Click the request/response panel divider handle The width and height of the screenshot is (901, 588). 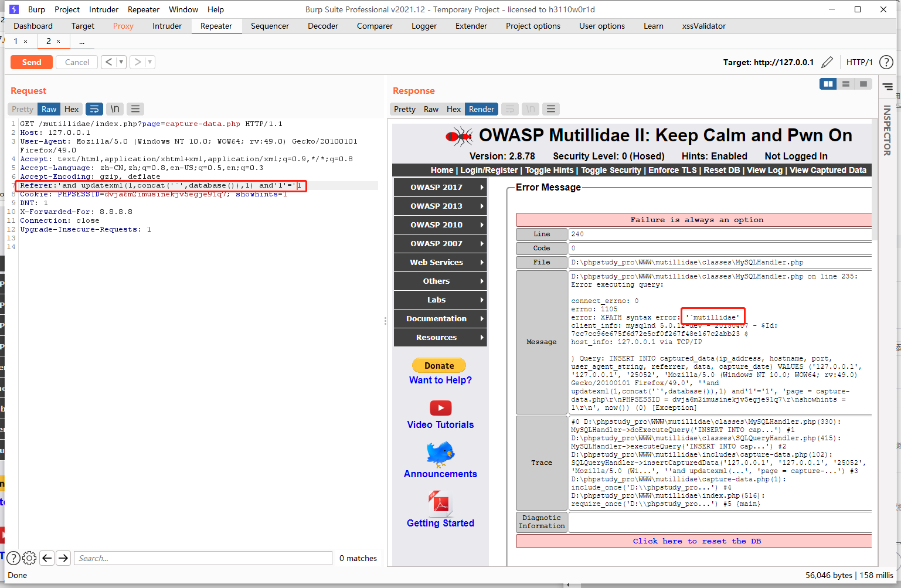click(x=385, y=321)
